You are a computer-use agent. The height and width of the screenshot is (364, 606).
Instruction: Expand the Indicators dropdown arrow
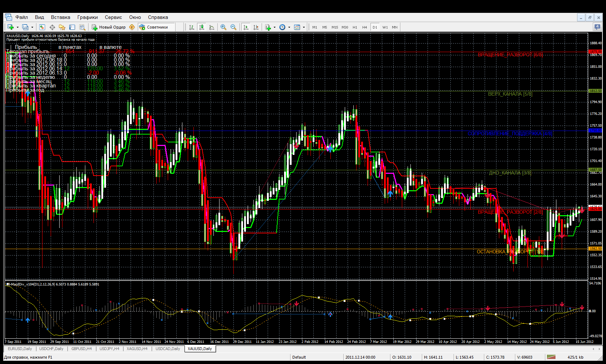(x=274, y=27)
